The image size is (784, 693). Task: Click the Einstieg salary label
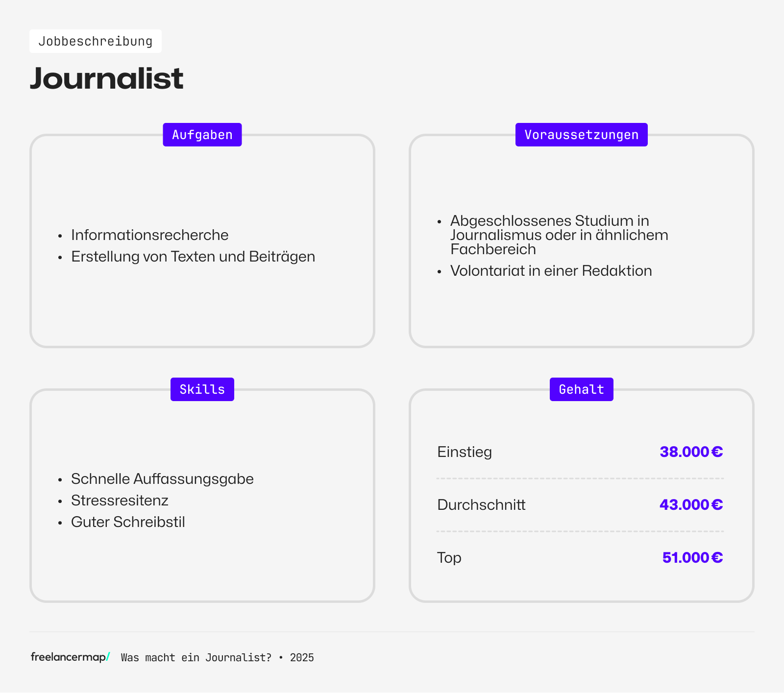465,452
